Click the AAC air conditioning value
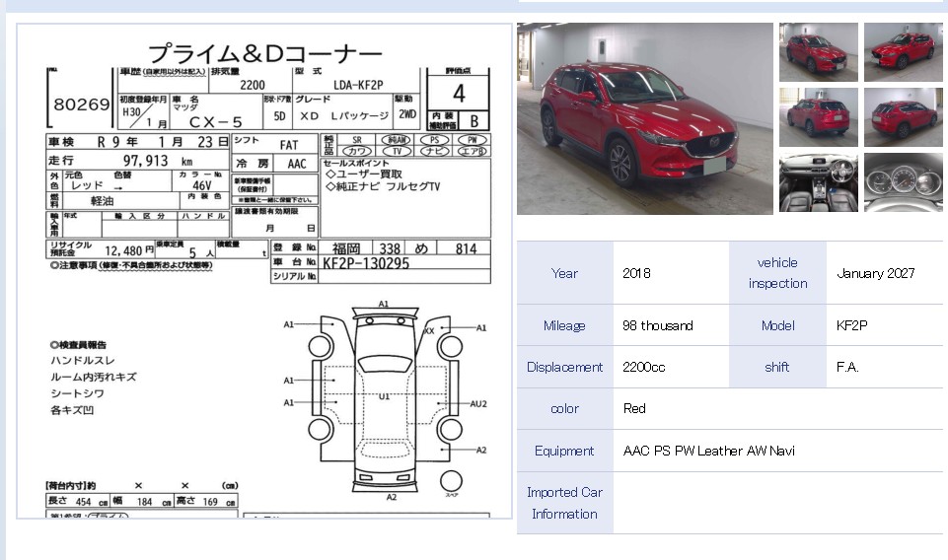The height and width of the screenshot is (560, 948). (297, 164)
